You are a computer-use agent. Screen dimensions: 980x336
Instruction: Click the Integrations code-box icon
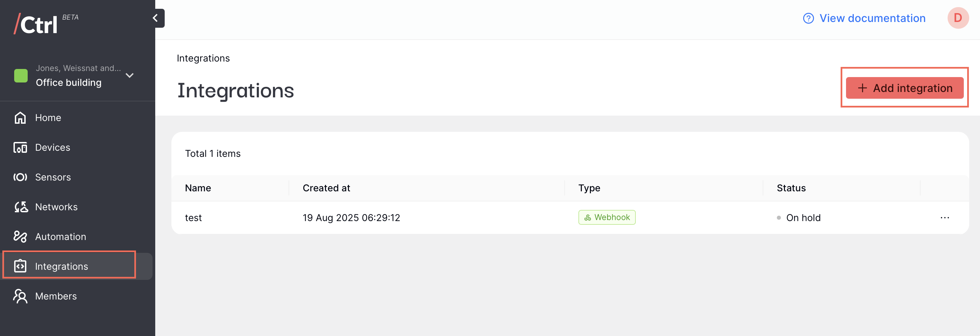pyautogui.click(x=20, y=266)
